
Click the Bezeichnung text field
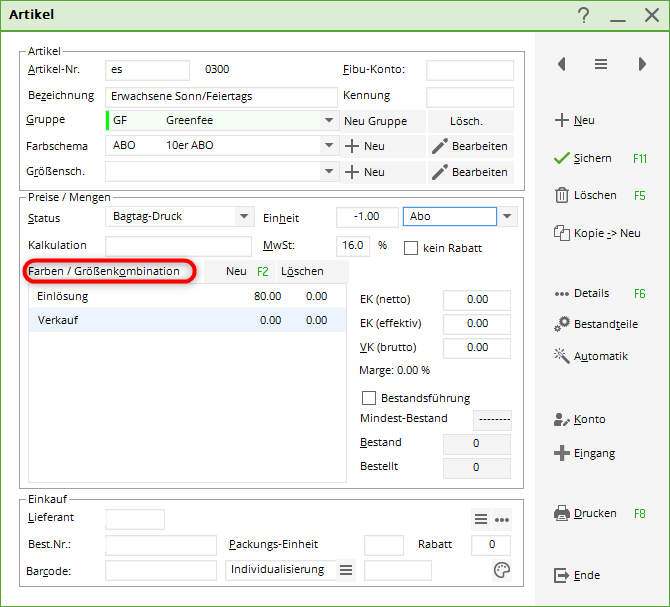tap(221, 97)
